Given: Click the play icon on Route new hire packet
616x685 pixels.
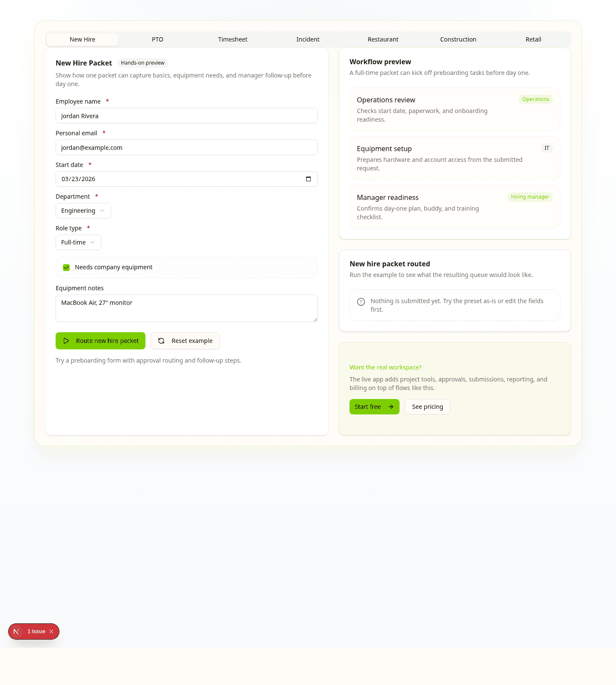Looking at the screenshot, I should (x=67, y=341).
